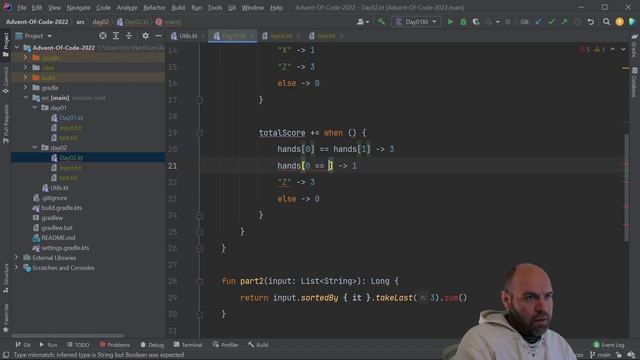Viewport: 640px width, 360px height.
Task: Open the Event Log
Action: tap(609, 345)
